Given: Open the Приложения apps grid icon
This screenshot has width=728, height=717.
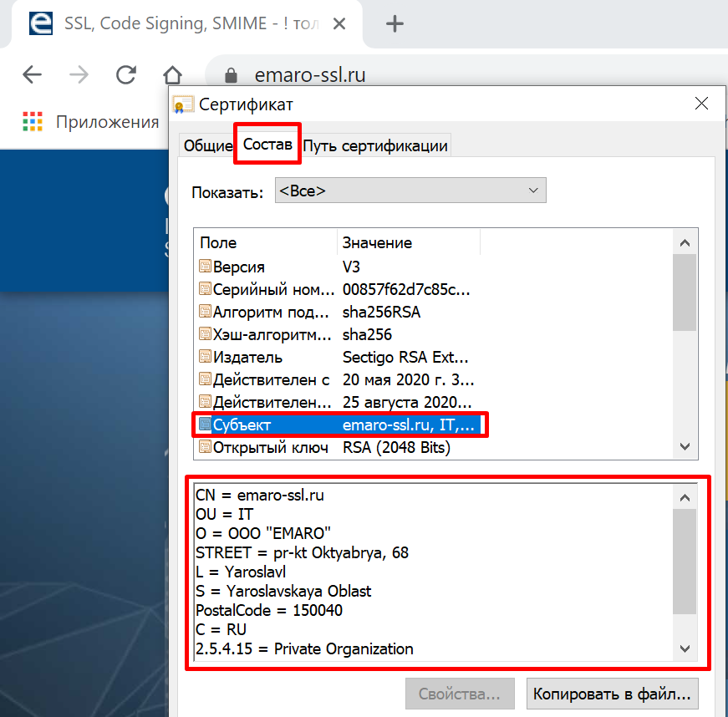Looking at the screenshot, I should [32, 122].
